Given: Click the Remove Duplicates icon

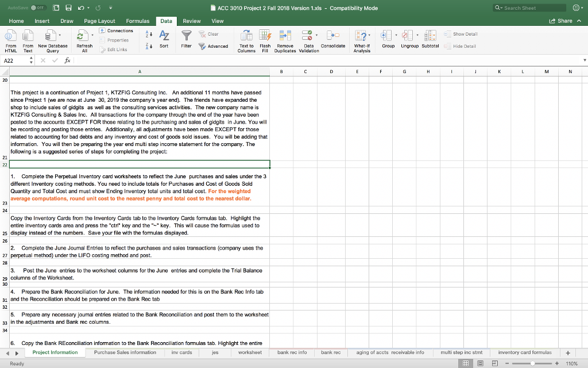Looking at the screenshot, I should click(x=285, y=36).
